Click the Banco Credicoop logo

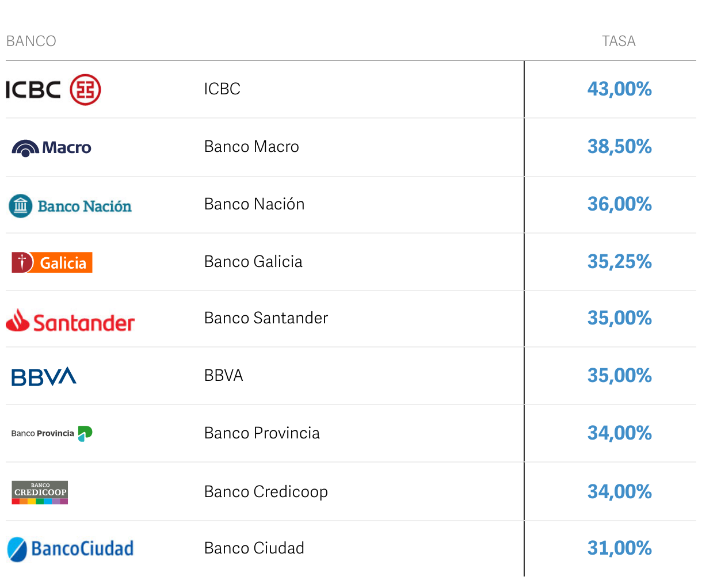point(40,492)
